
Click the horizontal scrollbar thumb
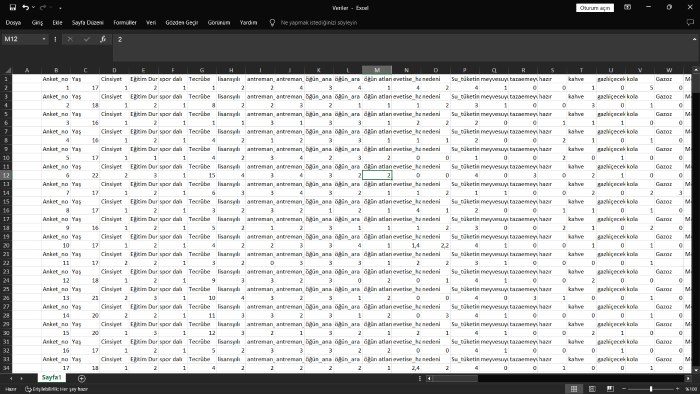pos(455,378)
